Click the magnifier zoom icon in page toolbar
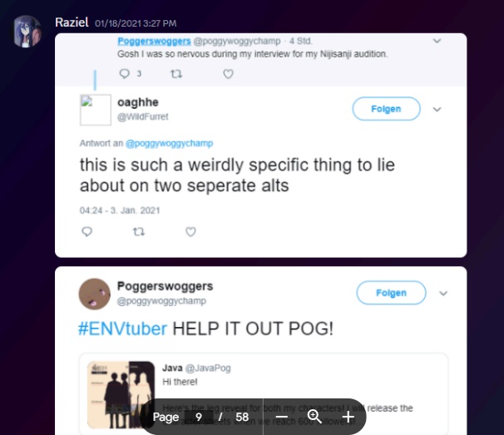 tap(314, 417)
